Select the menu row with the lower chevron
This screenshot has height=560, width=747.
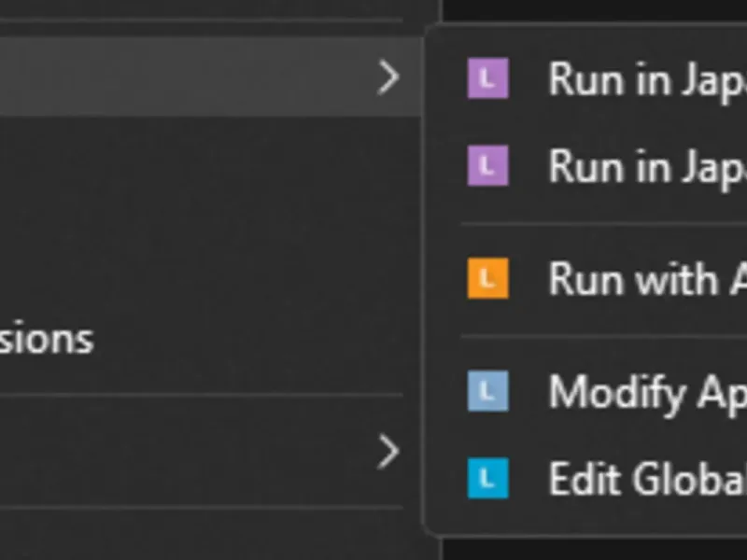187,453
